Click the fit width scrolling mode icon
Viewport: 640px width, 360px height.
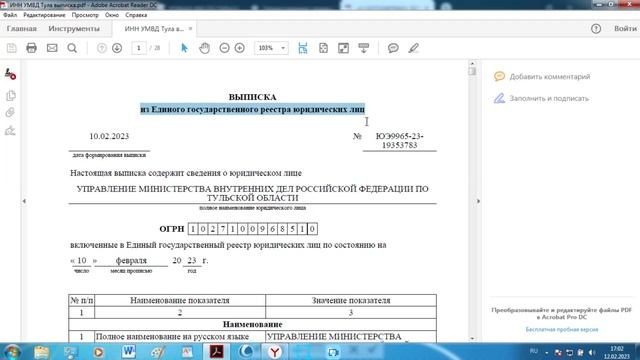tap(303, 48)
